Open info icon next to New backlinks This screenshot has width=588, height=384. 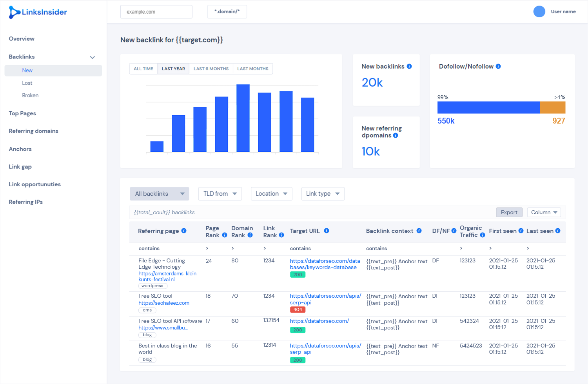pos(409,66)
